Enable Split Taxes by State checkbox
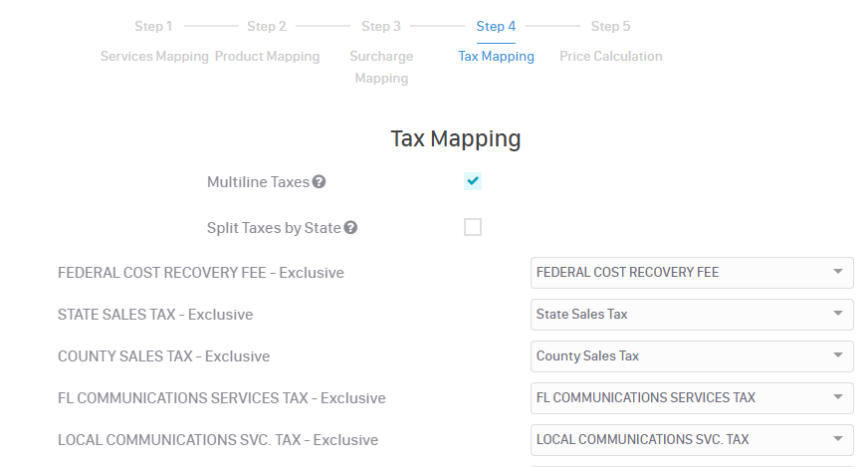The width and height of the screenshot is (868, 467). click(473, 227)
